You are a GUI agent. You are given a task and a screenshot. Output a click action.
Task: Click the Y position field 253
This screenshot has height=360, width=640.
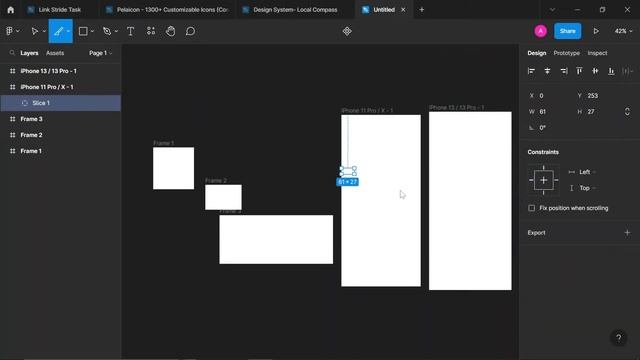pyautogui.click(x=597, y=96)
